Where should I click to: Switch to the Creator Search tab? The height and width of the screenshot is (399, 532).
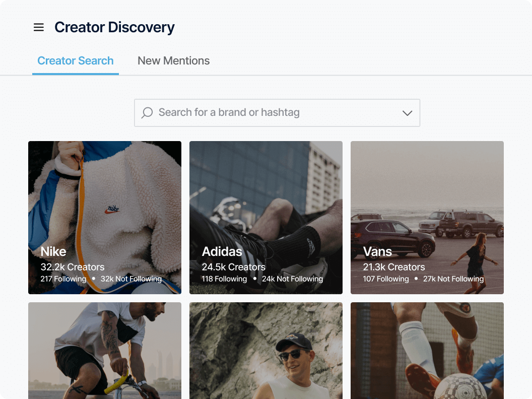(76, 61)
